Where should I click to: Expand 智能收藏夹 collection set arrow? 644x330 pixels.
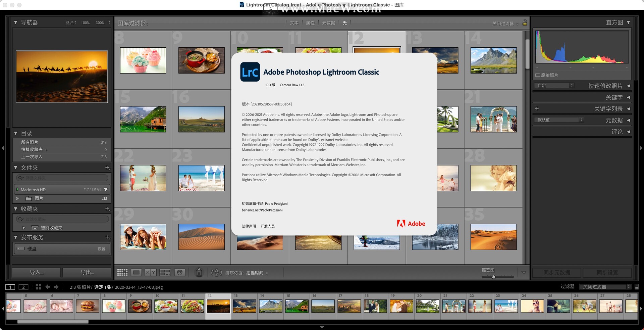pos(24,228)
